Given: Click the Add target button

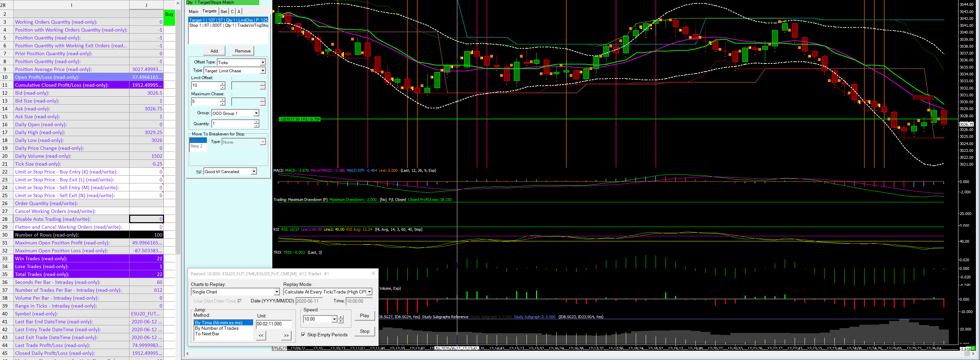Looking at the screenshot, I should pos(214,51).
